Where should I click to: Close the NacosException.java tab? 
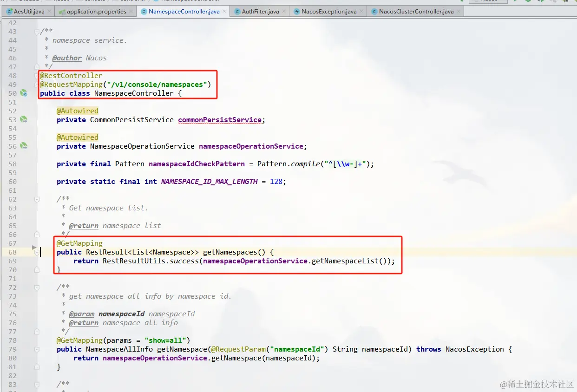[361, 11]
